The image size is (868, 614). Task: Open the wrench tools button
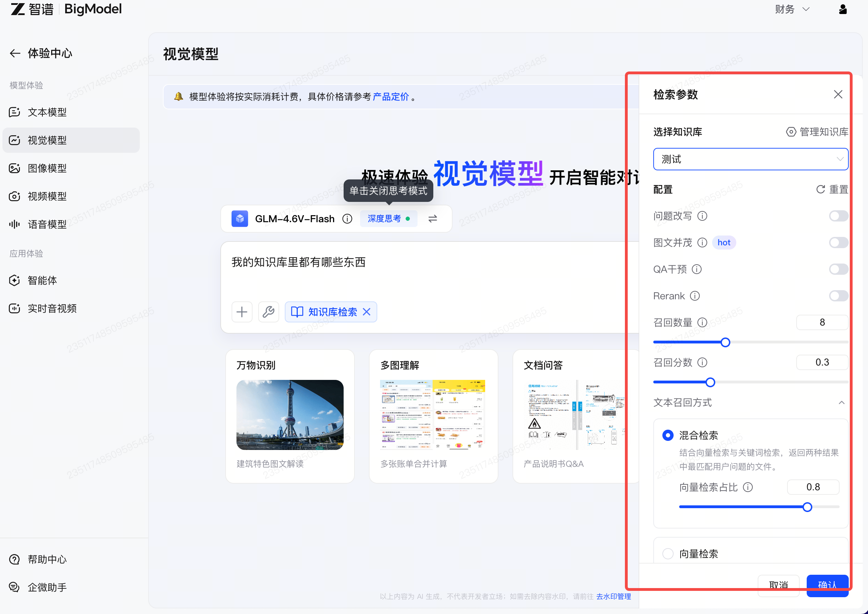click(x=268, y=312)
